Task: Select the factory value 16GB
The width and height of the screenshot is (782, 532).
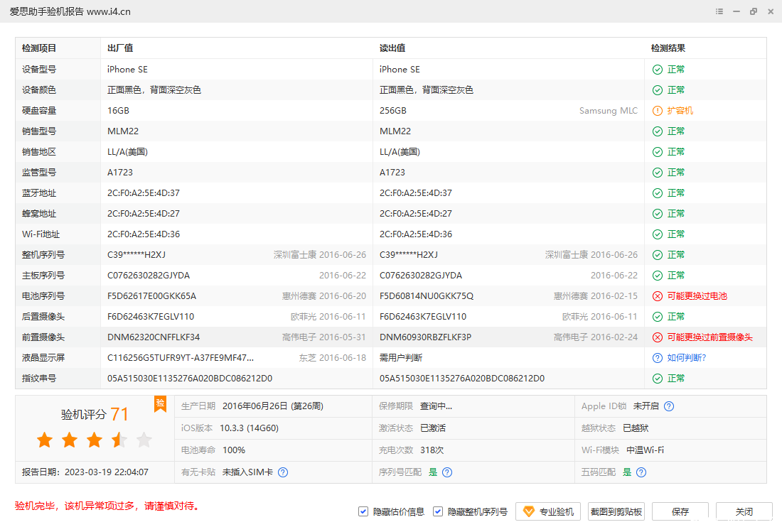Action: 118,111
